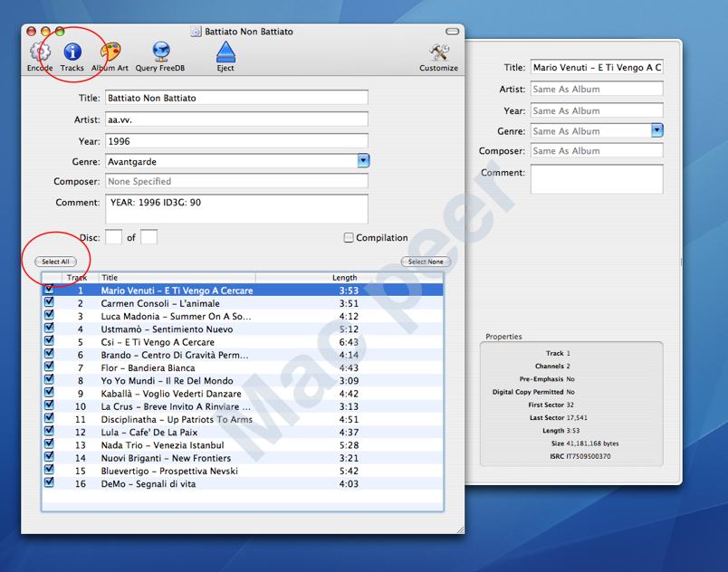Click the album Artist field aa.vv.

[x=237, y=119]
